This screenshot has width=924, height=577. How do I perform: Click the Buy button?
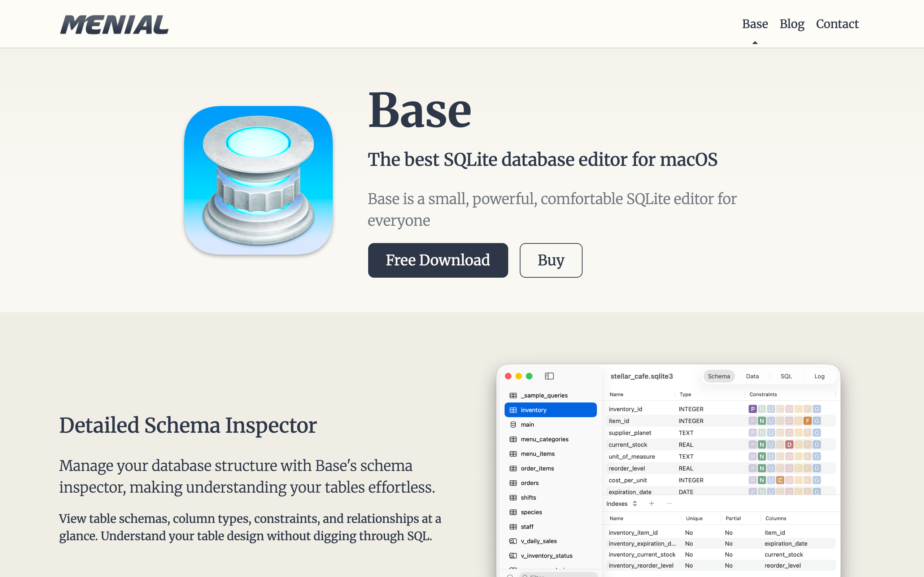pos(550,260)
